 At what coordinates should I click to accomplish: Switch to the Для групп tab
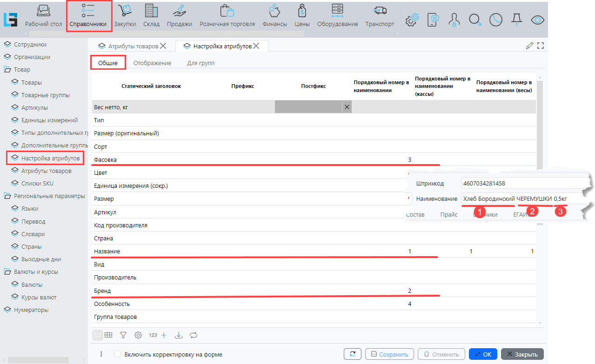click(x=201, y=63)
